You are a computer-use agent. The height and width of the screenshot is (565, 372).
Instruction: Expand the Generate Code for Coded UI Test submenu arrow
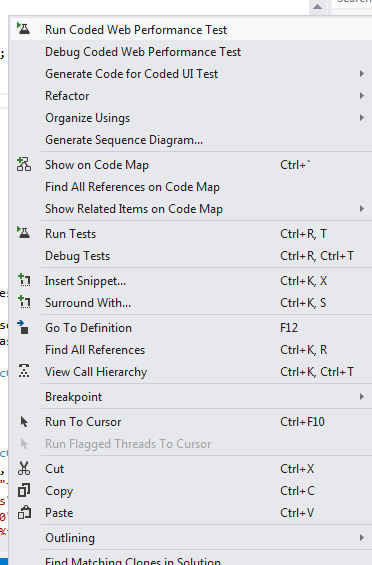pos(362,74)
